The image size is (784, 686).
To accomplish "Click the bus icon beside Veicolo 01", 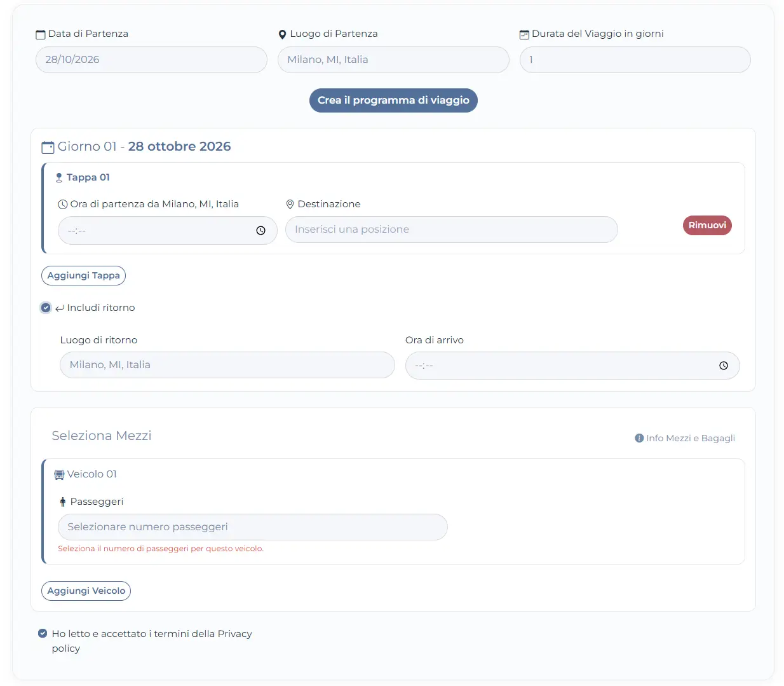I will (59, 475).
